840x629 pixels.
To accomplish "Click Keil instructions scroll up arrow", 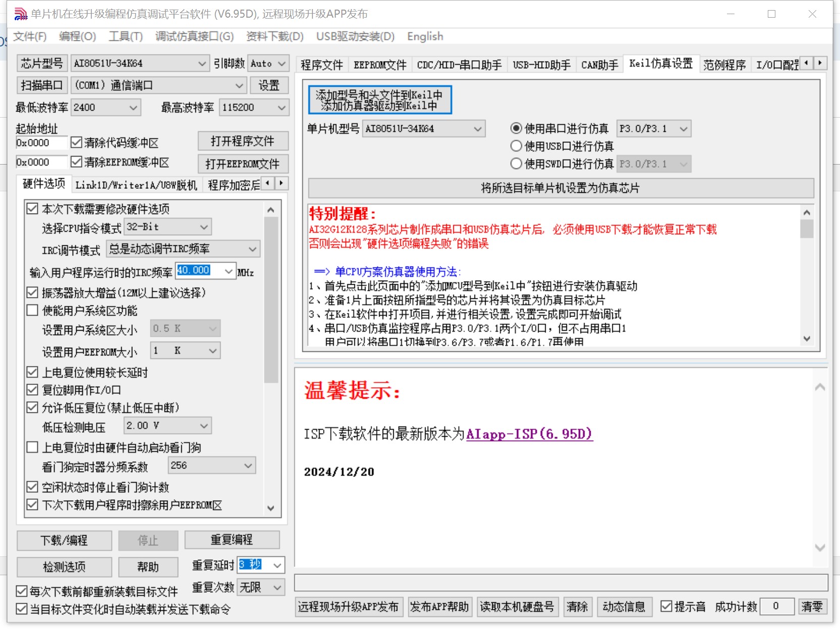I will pos(807,212).
